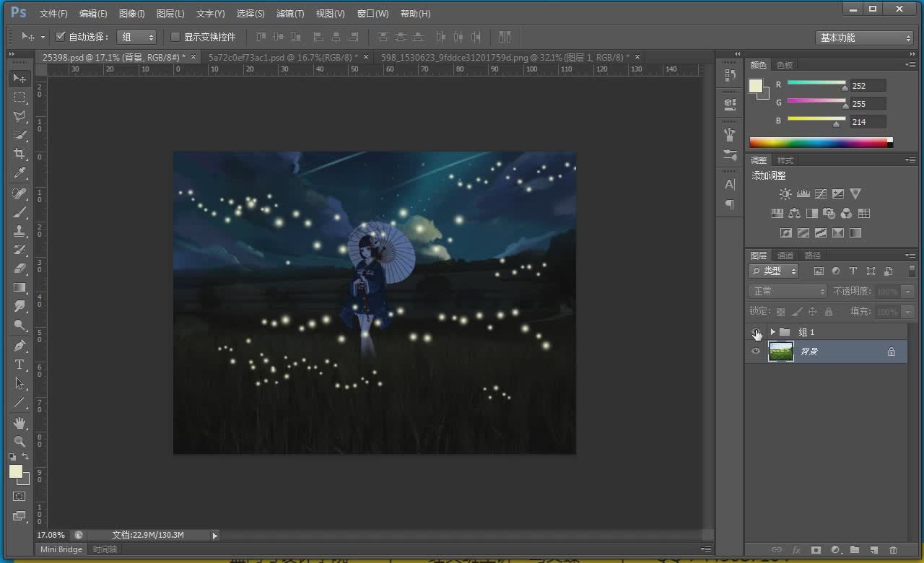
Task: Select the Clone Stamp tool
Action: [19, 231]
